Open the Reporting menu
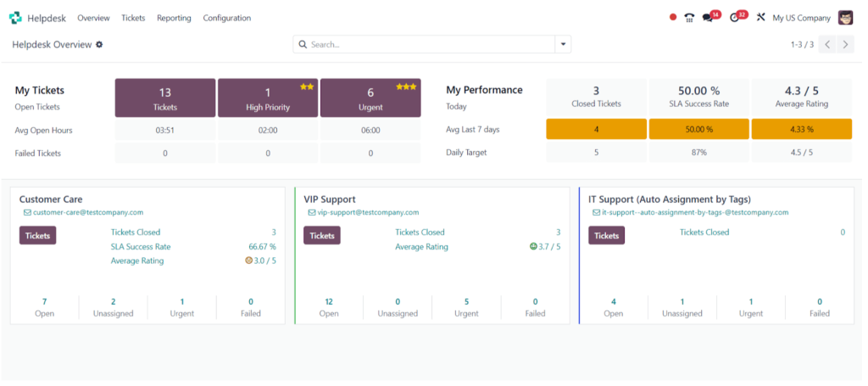 (x=174, y=18)
